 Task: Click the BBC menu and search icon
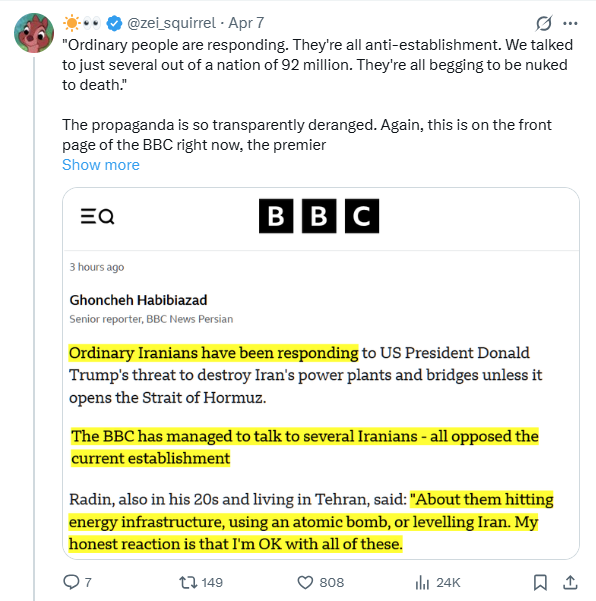tap(97, 216)
